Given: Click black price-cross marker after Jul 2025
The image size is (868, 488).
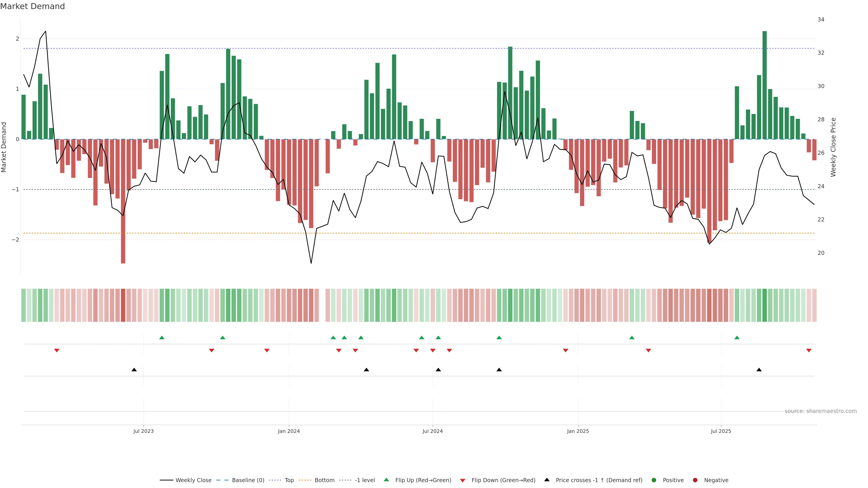Looking at the screenshot, I should [x=759, y=370].
